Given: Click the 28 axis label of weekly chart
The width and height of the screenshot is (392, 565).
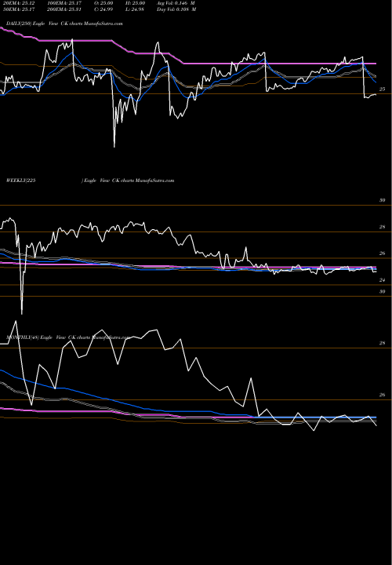Looking at the screenshot, I should tap(383, 227).
